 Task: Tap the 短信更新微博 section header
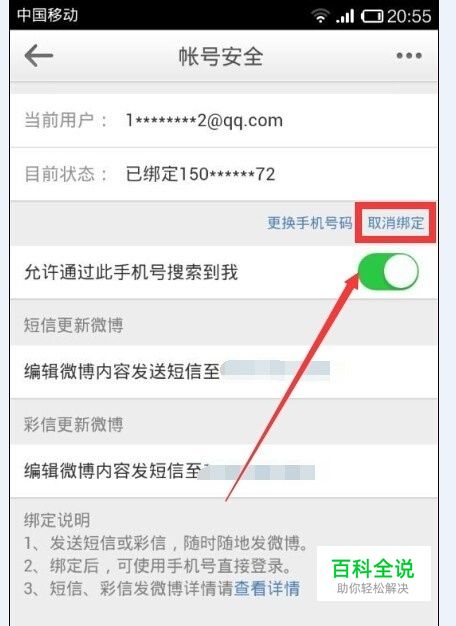pyautogui.click(x=73, y=325)
